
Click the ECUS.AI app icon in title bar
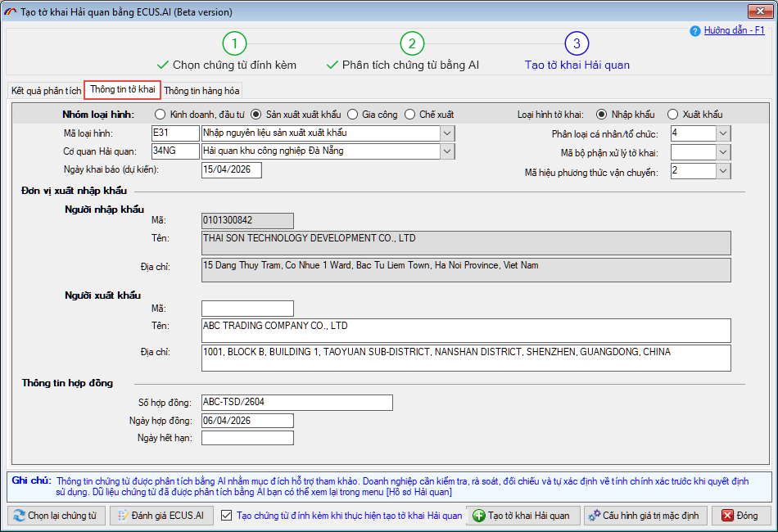(x=10, y=12)
